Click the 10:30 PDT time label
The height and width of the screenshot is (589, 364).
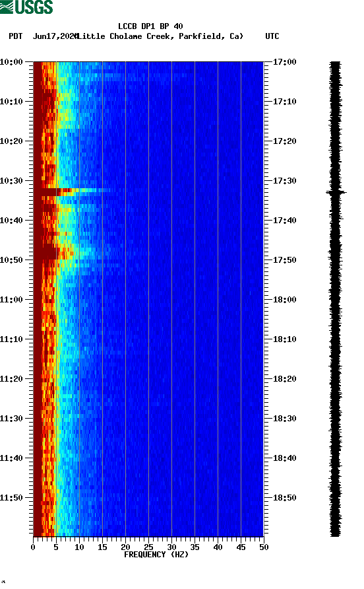click(11, 181)
